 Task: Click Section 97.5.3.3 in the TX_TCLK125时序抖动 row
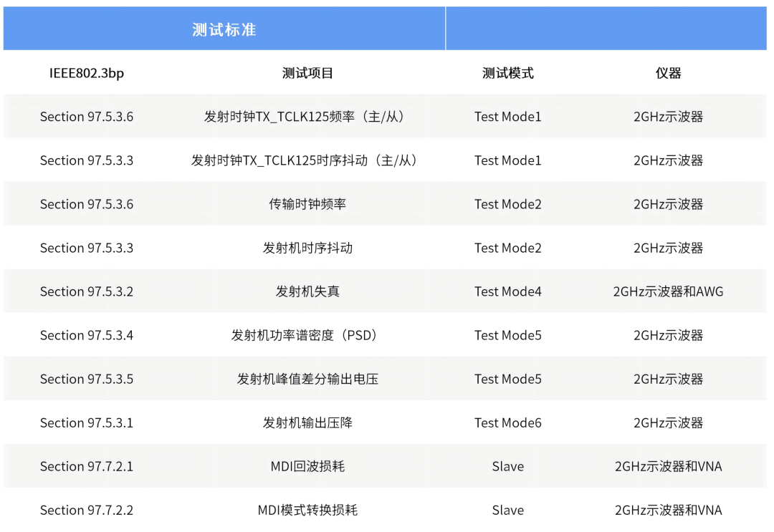point(87,160)
